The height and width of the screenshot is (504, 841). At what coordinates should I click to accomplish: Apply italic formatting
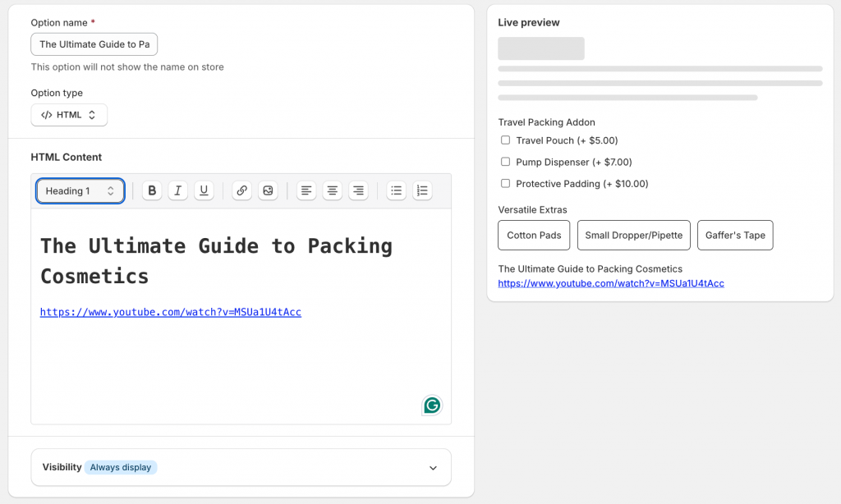(177, 190)
